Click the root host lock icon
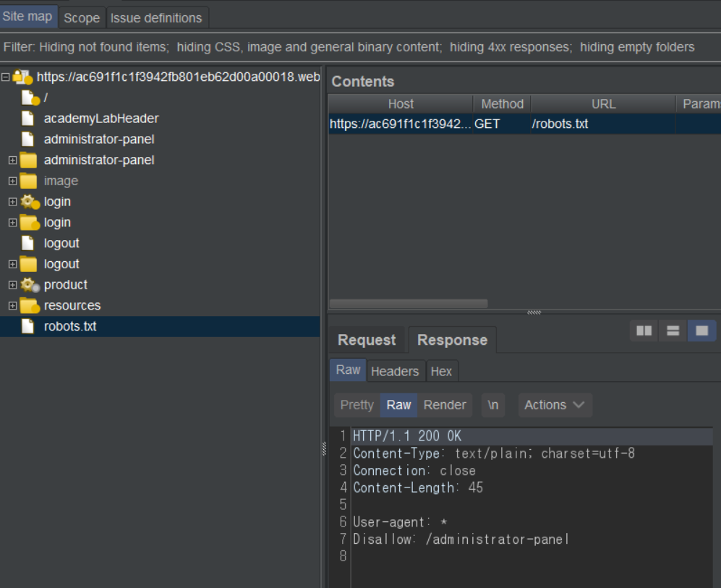Image resolution: width=721 pixels, height=588 pixels. coord(22,77)
